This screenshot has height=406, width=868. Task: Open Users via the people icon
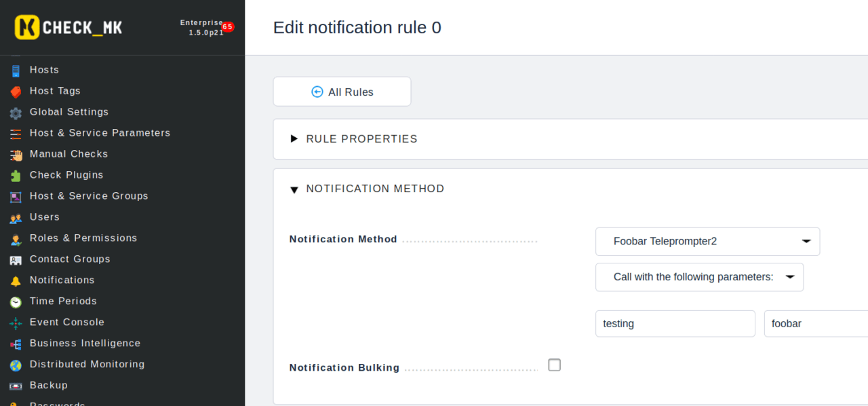coord(15,217)
